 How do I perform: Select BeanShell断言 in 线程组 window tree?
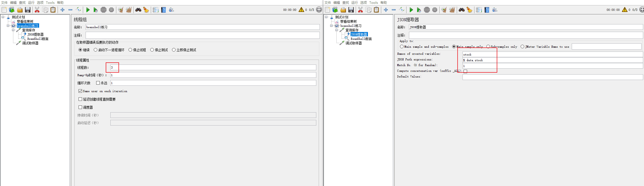point(38,39)
